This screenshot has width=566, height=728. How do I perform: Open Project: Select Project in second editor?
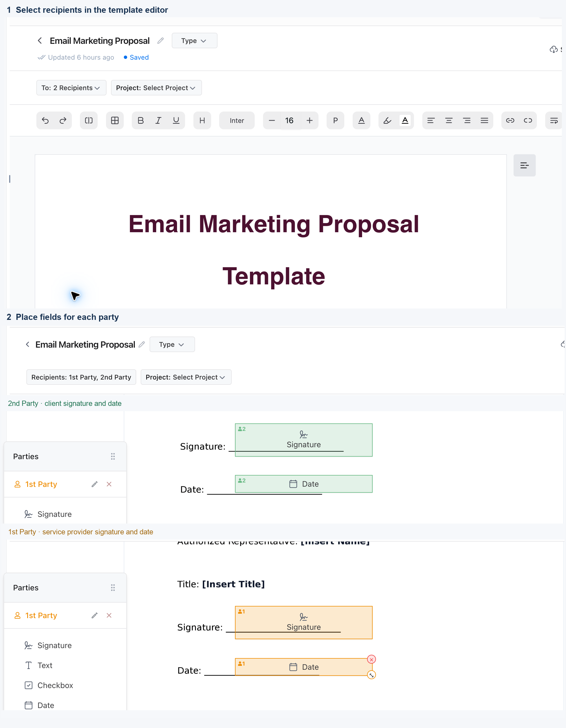pos(186,377)
